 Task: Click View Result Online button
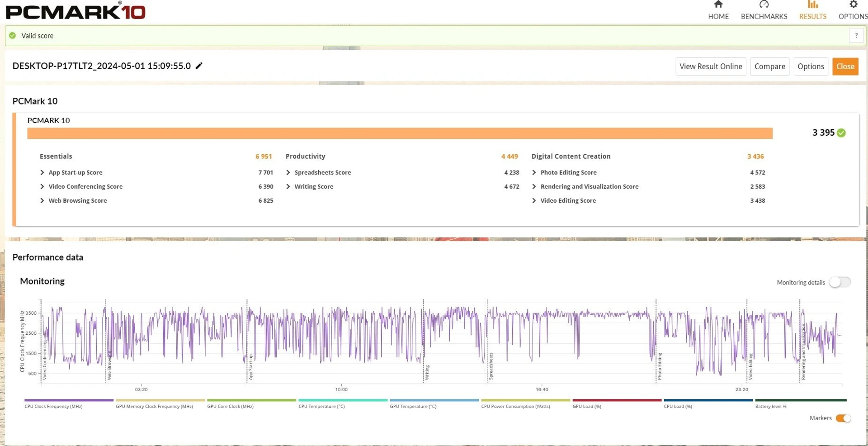pos(711,66)
